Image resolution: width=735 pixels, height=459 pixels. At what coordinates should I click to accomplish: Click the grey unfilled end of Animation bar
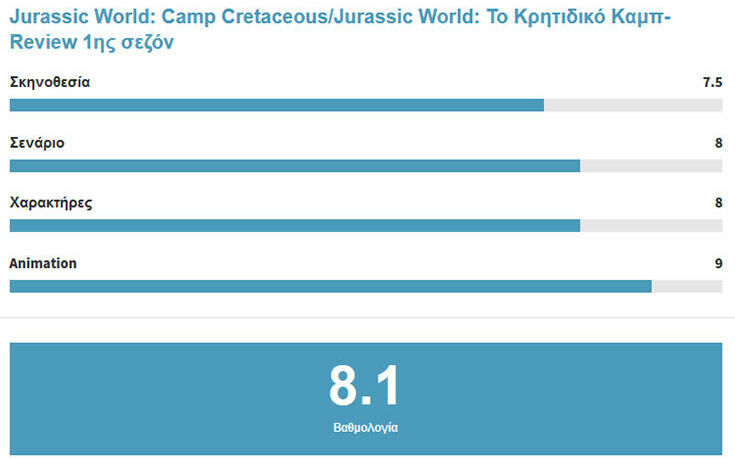tap(687, 286)
